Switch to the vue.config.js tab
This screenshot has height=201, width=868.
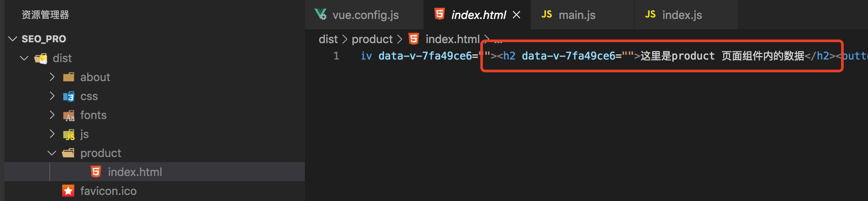(365, 15)
